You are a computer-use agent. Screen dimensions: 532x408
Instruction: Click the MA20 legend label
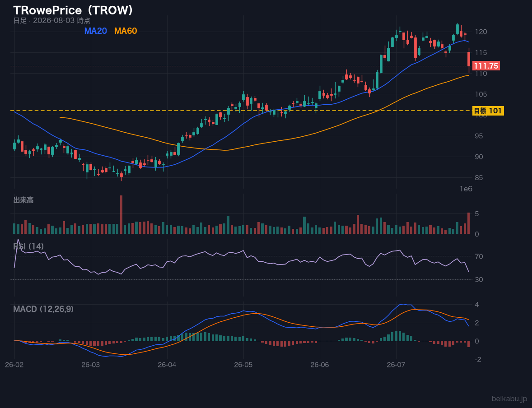point(95,31)
